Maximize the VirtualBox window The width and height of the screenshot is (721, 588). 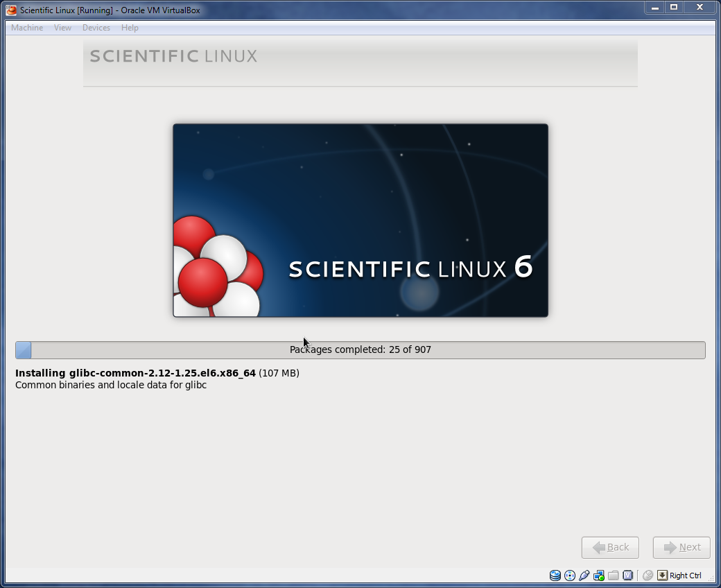pos(674,8)
